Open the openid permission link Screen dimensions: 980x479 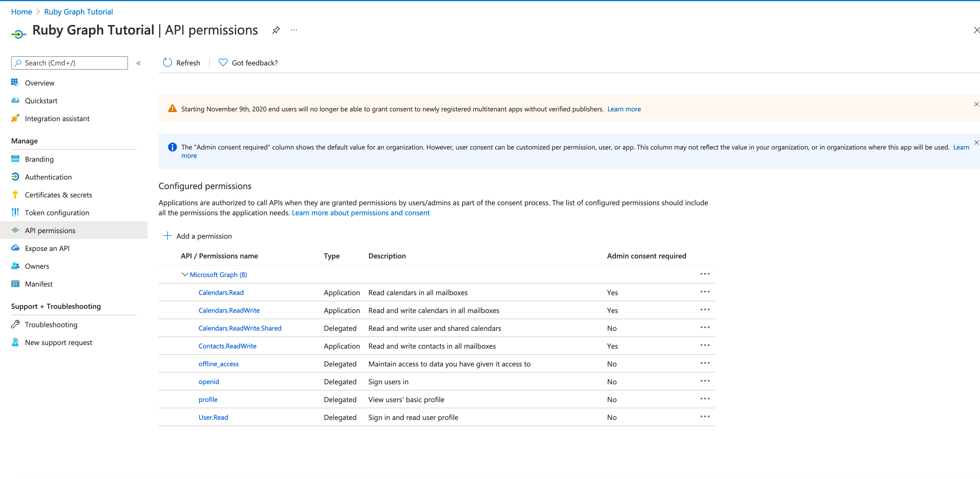point(209,382)
